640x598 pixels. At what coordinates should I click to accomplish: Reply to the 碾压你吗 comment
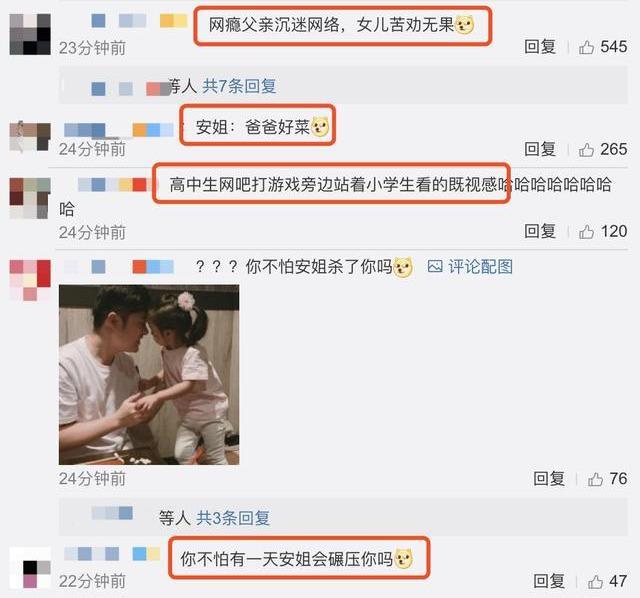tap(549, 581)
